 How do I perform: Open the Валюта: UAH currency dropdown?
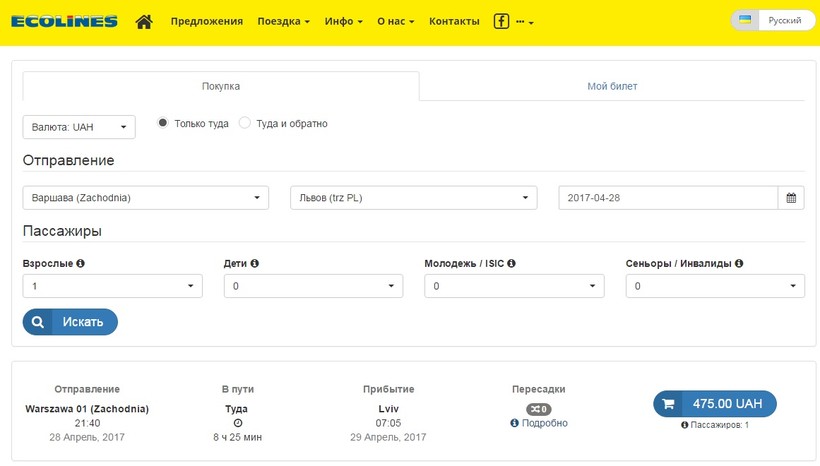click(x=78, y=127)
